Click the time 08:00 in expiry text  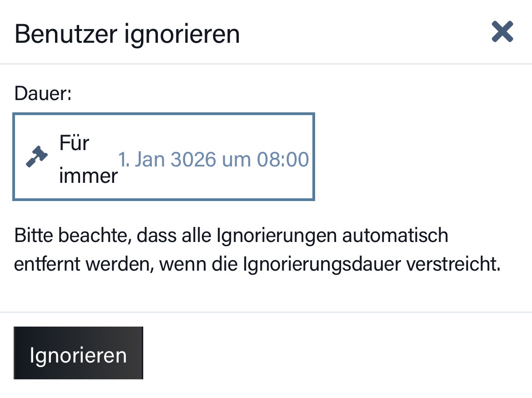tap(283, 160)
